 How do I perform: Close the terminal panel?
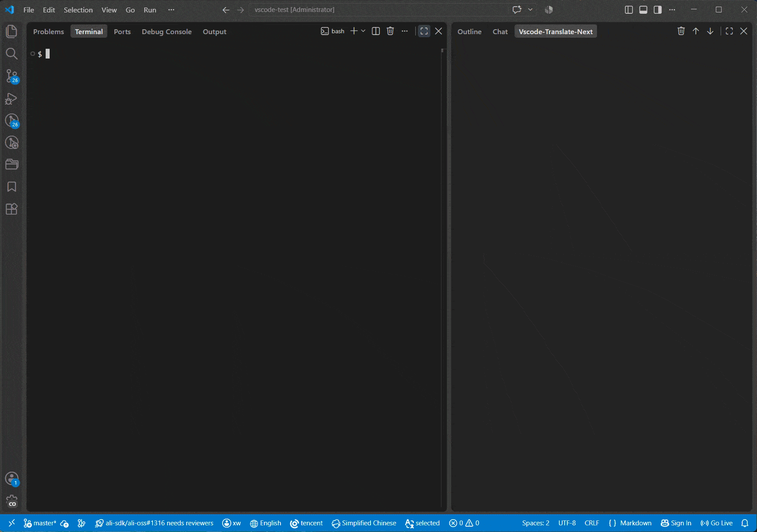[439, 31]
